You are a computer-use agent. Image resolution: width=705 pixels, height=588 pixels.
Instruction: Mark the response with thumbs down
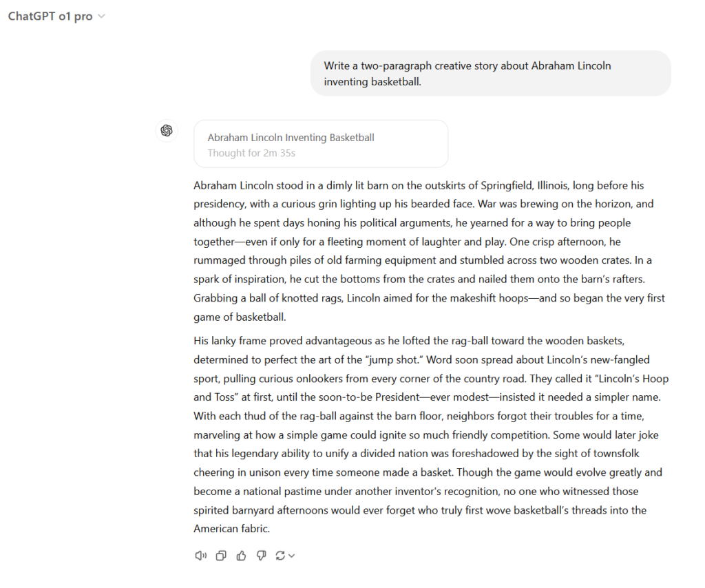tap(261, 556)
